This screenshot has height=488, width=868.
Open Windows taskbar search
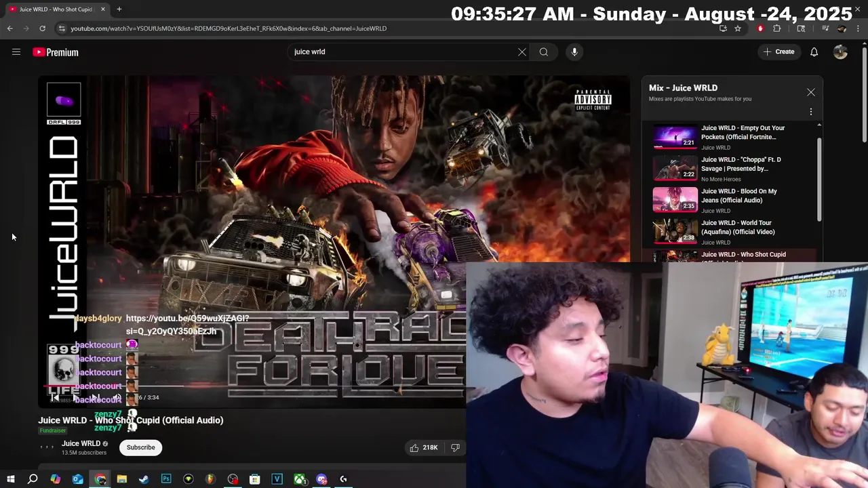pyautogui.click(x=33, y=479)
